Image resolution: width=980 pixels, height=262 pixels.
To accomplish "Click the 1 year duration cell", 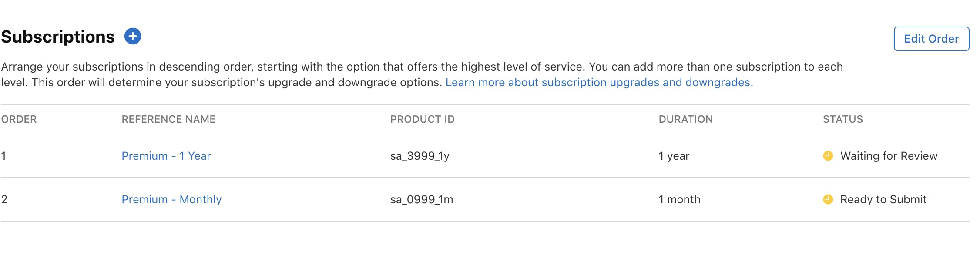I will tap(674, 156).
